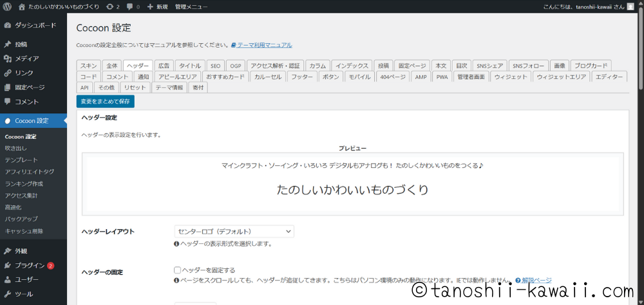644x305 pixels.
Task: Switch to the SEO tab
Action: [216, 66]
